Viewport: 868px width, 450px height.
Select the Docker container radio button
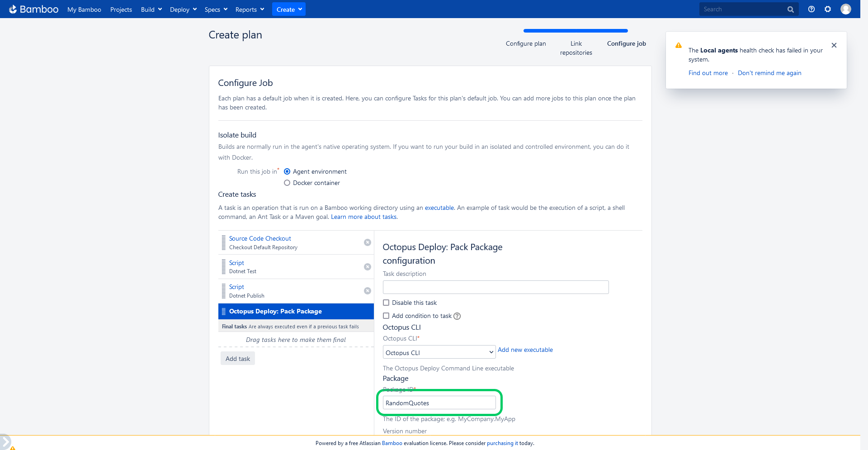287,183
